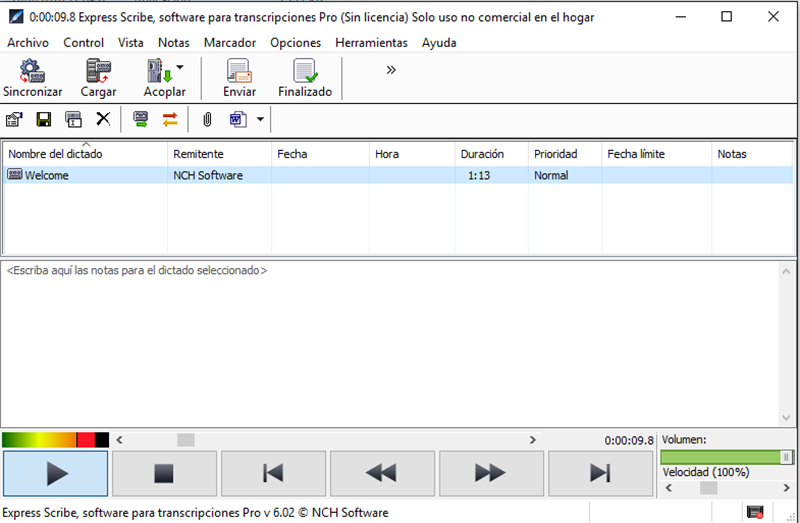The height and width of the screenshot is (523, 800).
Task: Click the Word document icon
Action: coord(238,119)
